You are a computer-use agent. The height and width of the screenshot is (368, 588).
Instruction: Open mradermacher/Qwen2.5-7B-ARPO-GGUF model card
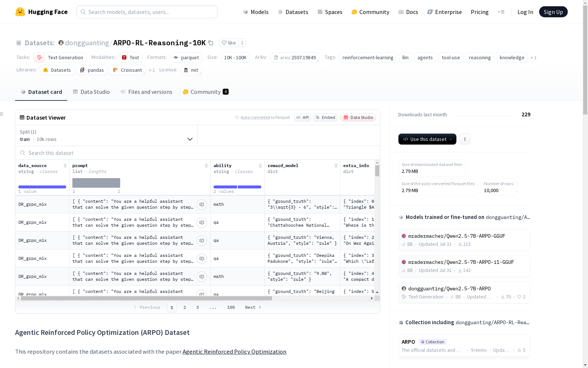[464, 240]
